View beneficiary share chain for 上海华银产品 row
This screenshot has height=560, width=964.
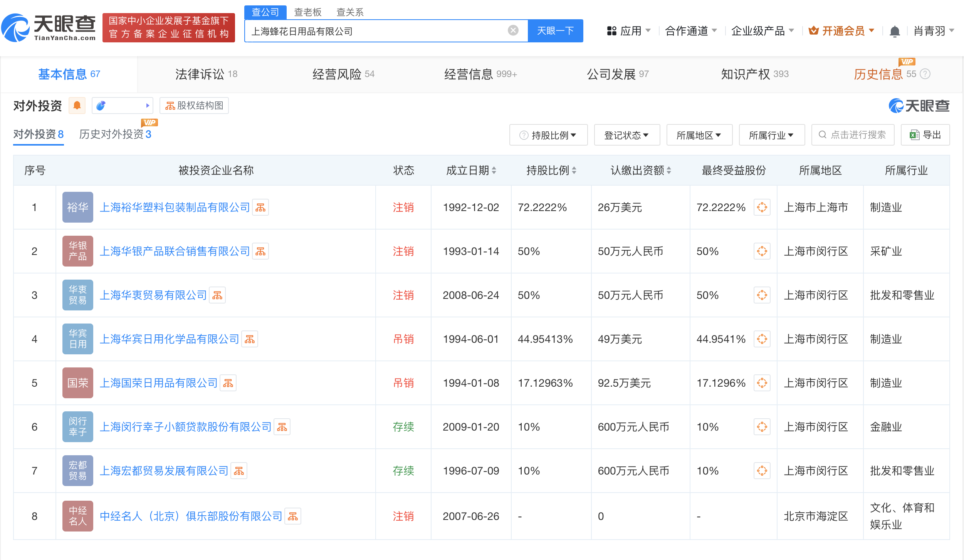pos(762,251)
